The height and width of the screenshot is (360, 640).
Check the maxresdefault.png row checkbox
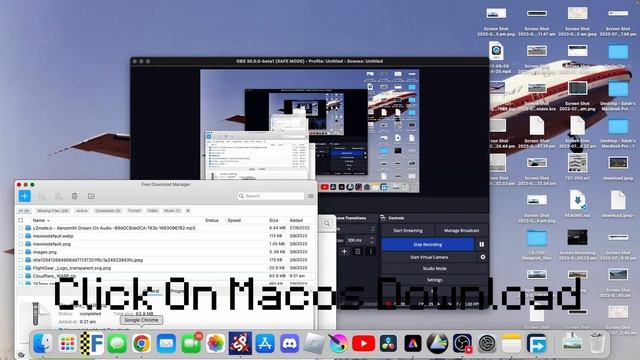20,244
